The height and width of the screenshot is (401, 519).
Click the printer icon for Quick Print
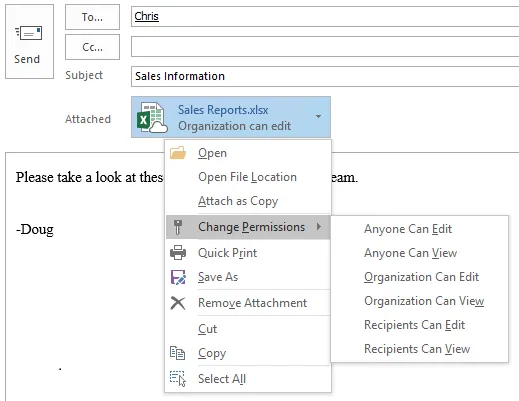point(178,252)
